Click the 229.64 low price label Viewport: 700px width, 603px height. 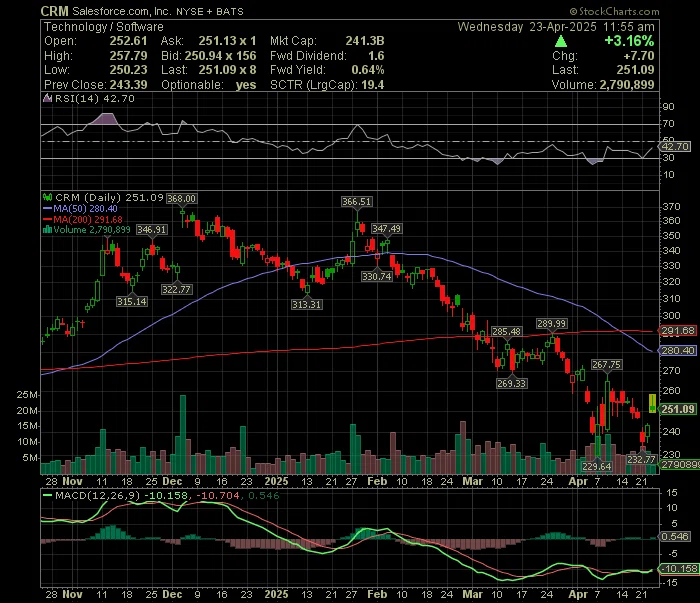pos(596,466)
